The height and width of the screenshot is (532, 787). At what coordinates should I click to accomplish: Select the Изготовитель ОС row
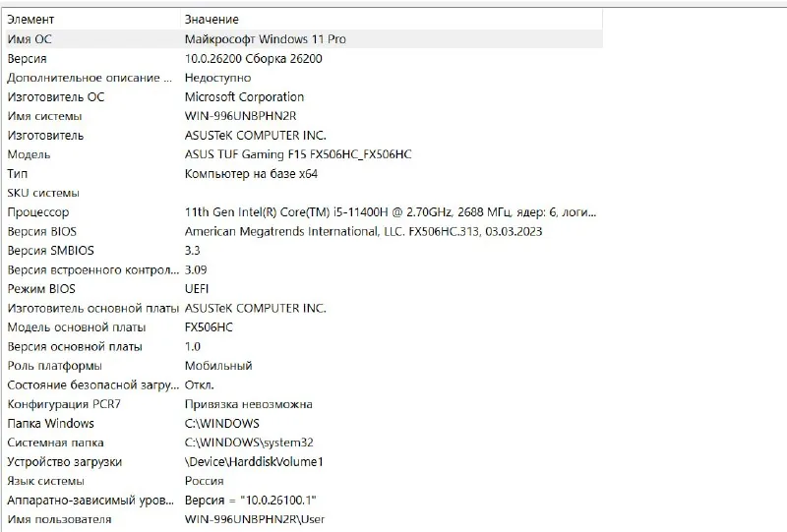pyautogui.click(x=56, y=97)
